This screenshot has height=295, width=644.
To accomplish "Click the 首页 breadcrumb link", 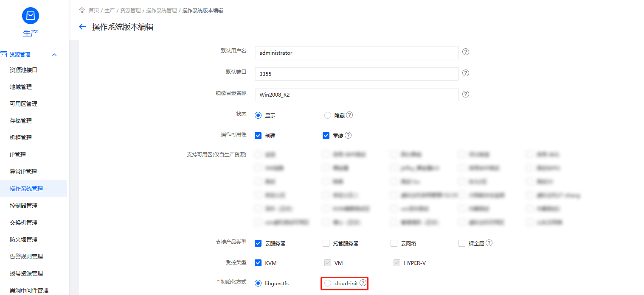I will (93, 11).
